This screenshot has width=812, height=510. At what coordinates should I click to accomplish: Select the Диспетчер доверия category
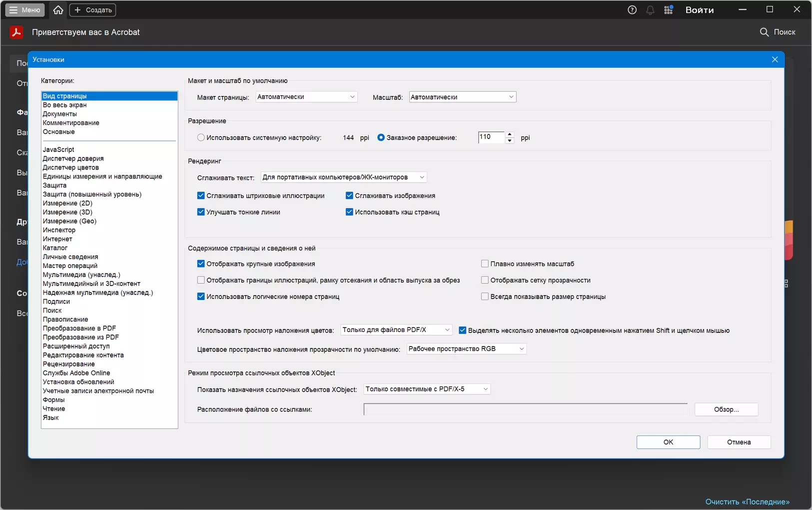click(x=109, y=158)
